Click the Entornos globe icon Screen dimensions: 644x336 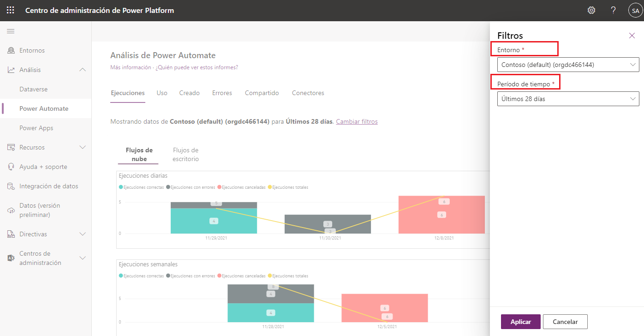[x=11, y=50]
